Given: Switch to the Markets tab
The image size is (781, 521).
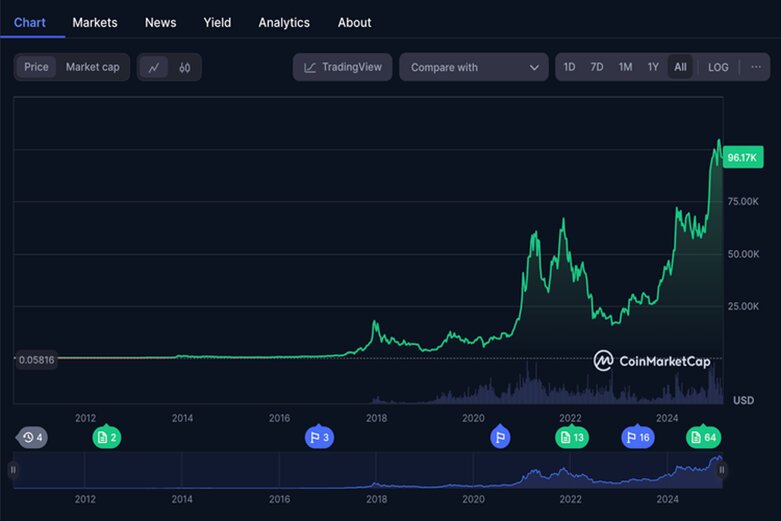Looking at the screenshot, I should coord(95,22).
